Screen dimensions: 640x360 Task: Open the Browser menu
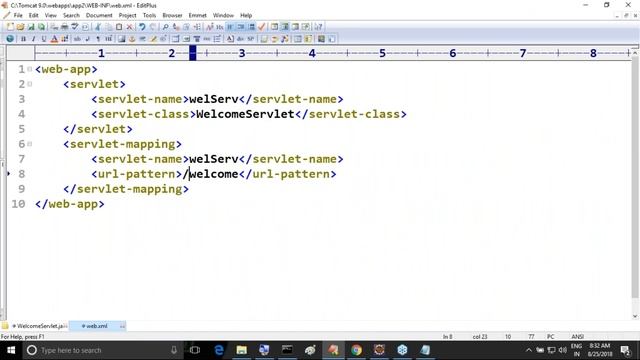pos(172,16)
